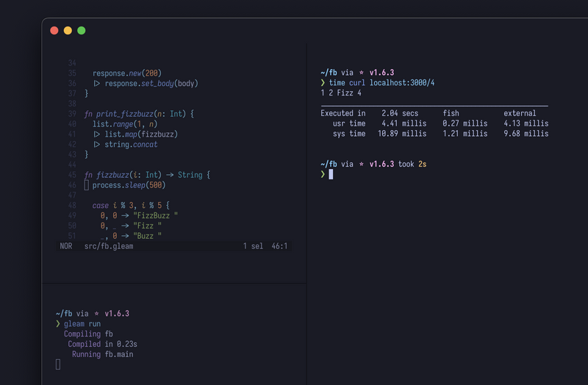The width and height of the screenshot is (588, 385).
Task: Click the pipe operator before response.set_body
Action: [x=96, y=84]
